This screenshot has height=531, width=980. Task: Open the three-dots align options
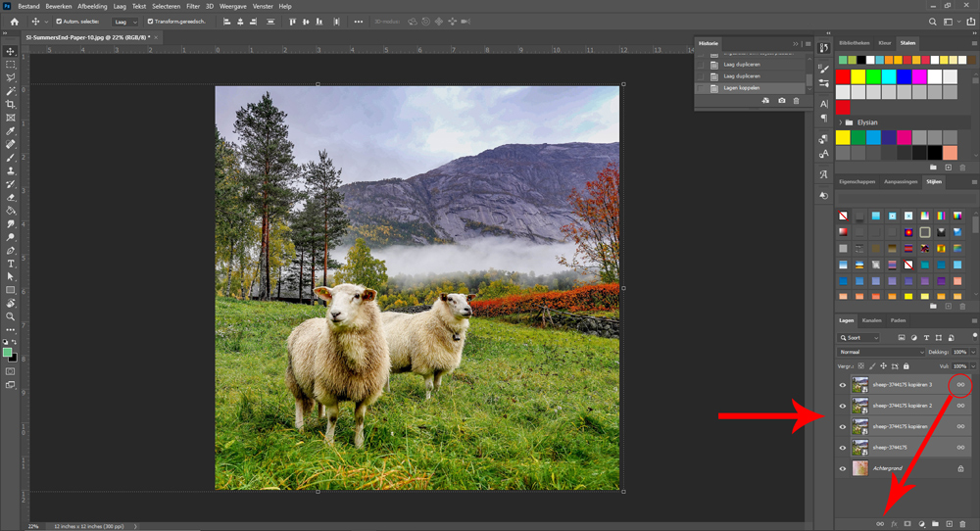[358, 22]
